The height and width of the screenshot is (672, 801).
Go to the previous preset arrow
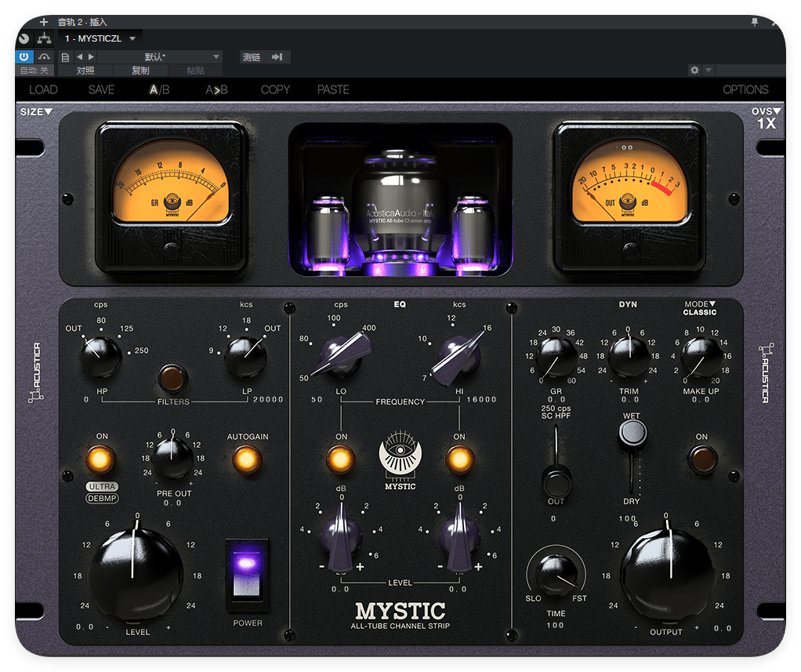coord(79,56)
